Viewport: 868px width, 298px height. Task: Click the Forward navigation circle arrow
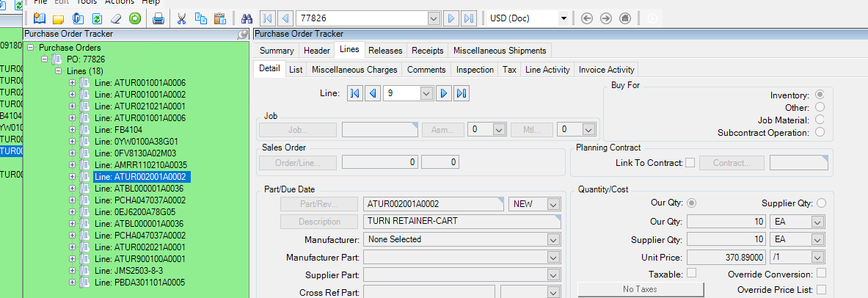[x=606, y=18]
